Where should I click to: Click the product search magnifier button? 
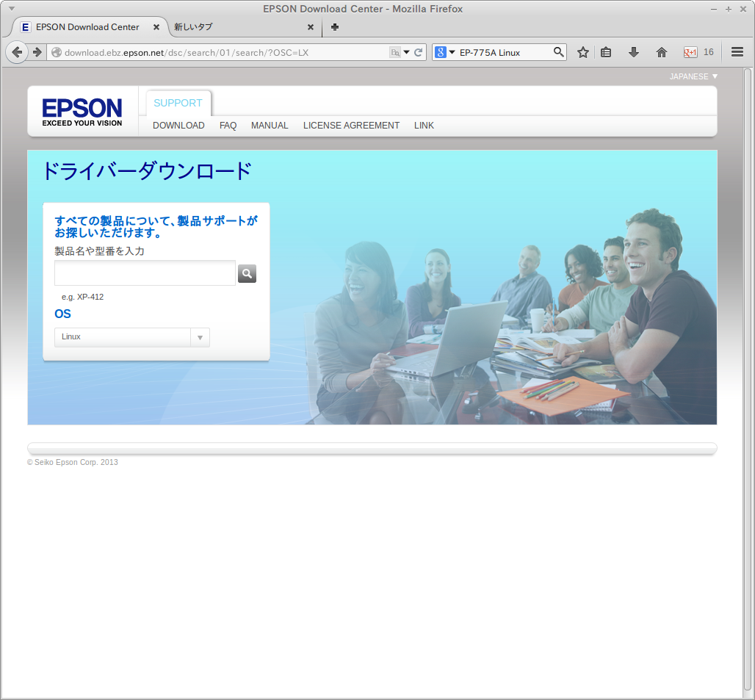point(247,273)
